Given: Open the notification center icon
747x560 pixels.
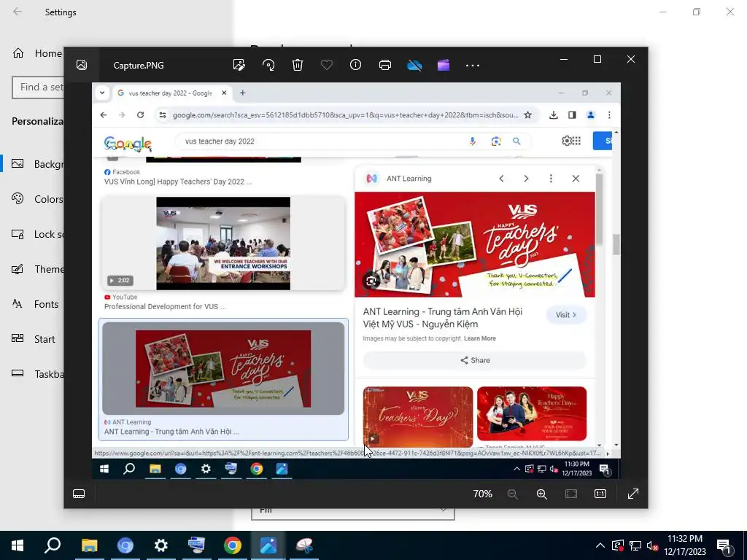Looking at the screenshot, I should pyautogui.click(x=724, y=545).
